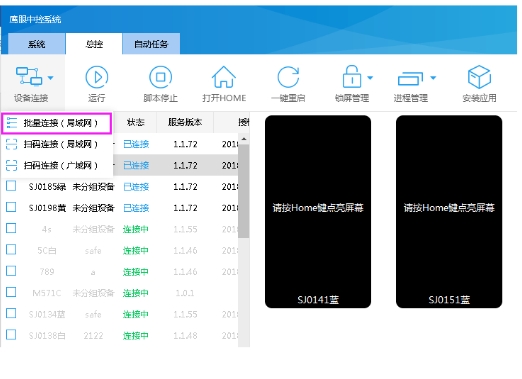
Task: Expand the 锁屏管理 dropdown arrow
Action: coord(370,78)
